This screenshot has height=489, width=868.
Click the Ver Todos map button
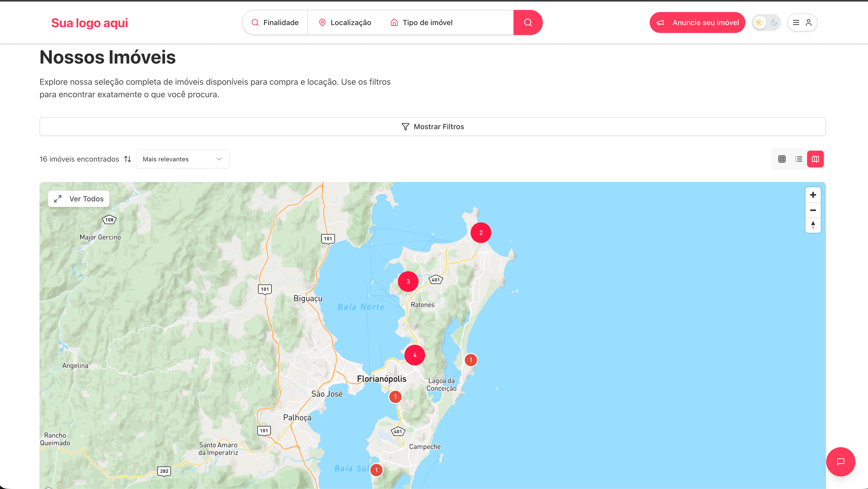click(78, 198)
